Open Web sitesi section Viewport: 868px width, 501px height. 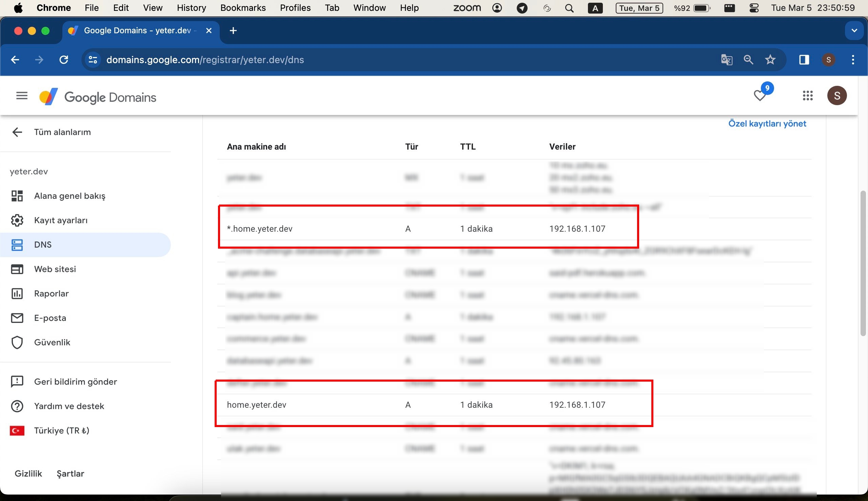tap(55, 269)
